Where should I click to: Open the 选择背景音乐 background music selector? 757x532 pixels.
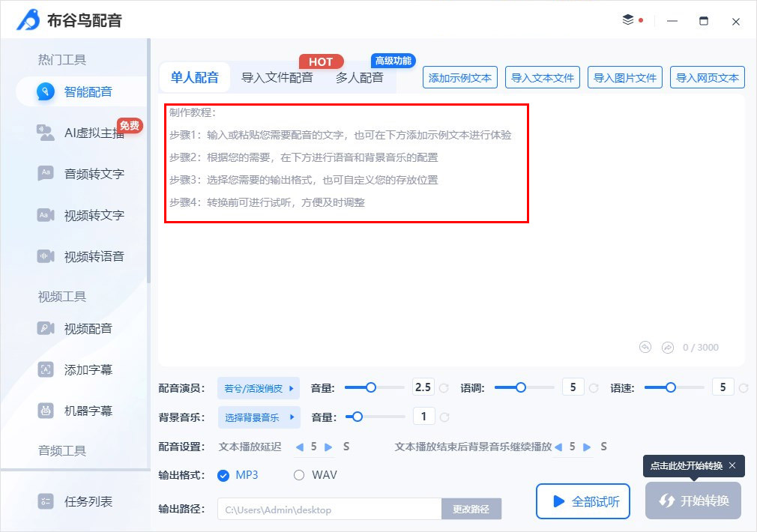259,417
